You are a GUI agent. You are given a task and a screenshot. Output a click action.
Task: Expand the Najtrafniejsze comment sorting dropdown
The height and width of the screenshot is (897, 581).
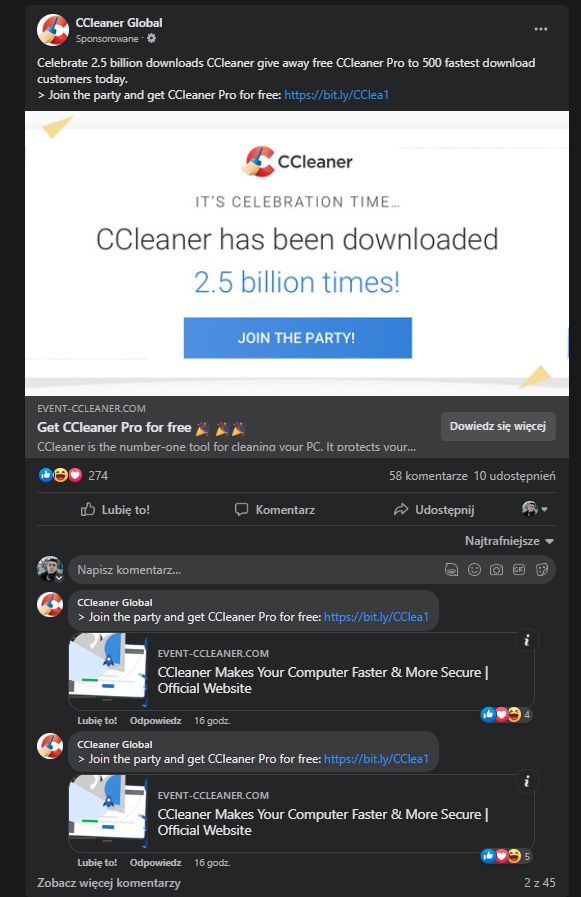(x=509, y=541)
